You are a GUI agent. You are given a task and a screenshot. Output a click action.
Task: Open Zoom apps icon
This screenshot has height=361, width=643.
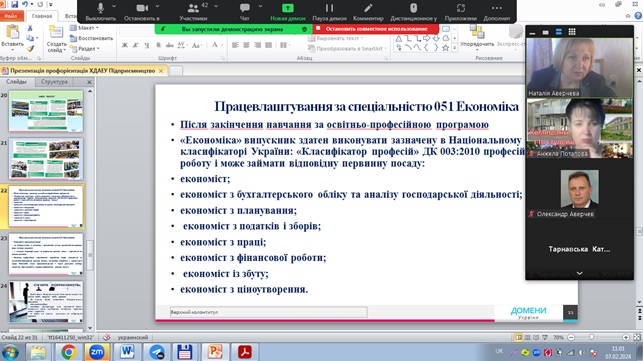coord(461,8)
